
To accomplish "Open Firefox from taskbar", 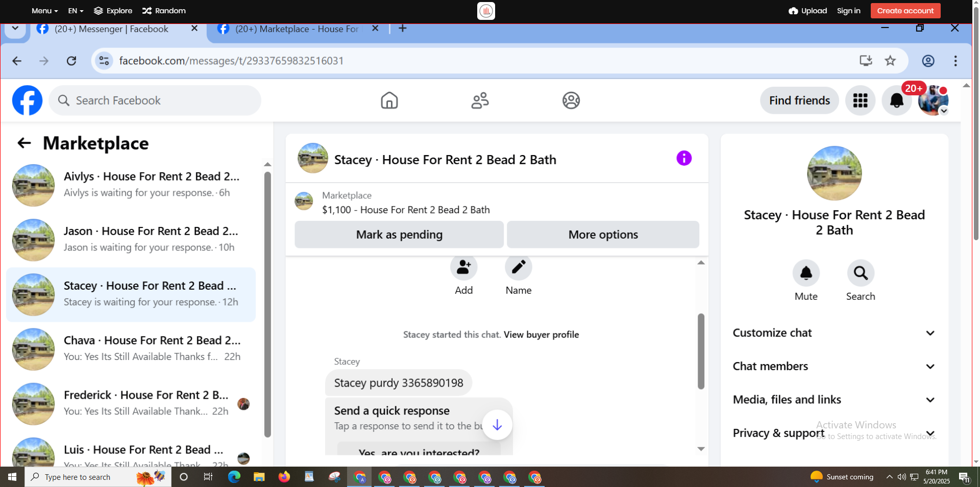I will point(284,477).
